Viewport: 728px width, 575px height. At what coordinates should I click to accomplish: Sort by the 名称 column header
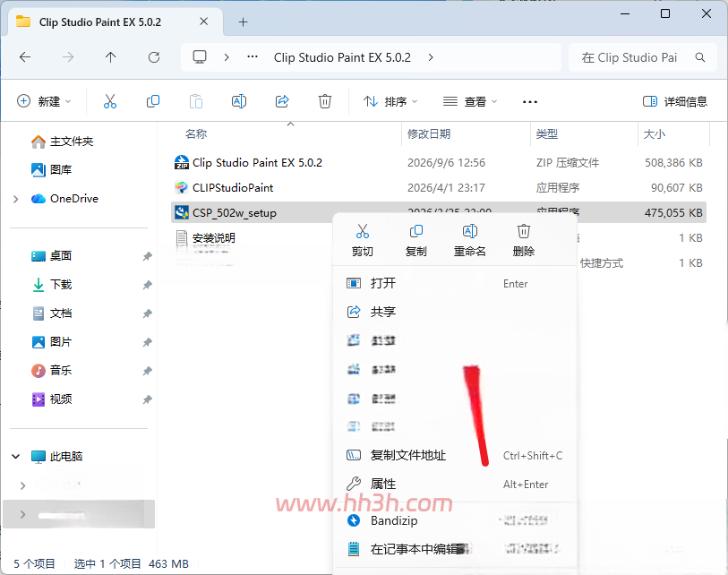(196, 133)
